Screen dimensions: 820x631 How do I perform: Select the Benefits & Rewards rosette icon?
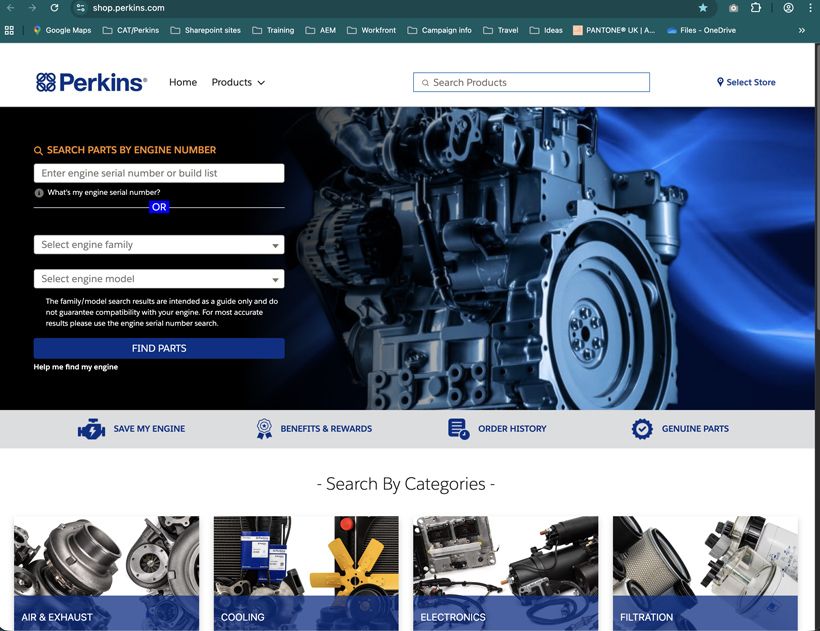point(264,428)
